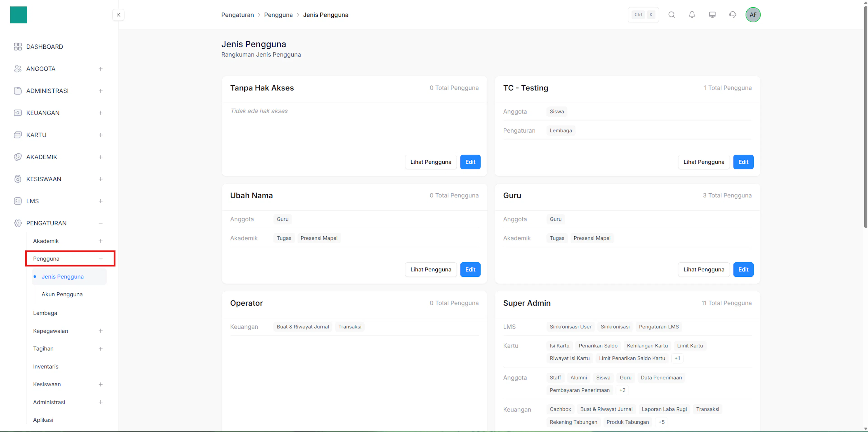Open search with the magnifier icon
Screen dimensions: 868x432
pos(672,15)
